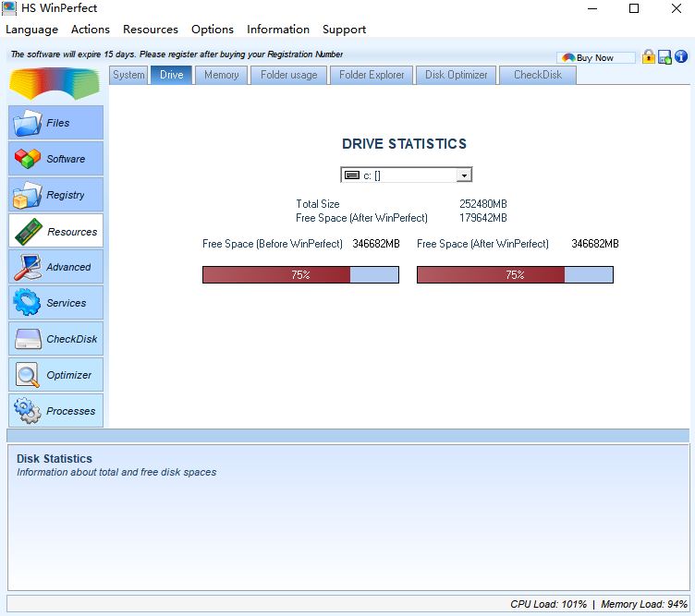Minimize the HS WinPerfect window
This screenshot has width=695, height=616.
[x=592, y=8]
